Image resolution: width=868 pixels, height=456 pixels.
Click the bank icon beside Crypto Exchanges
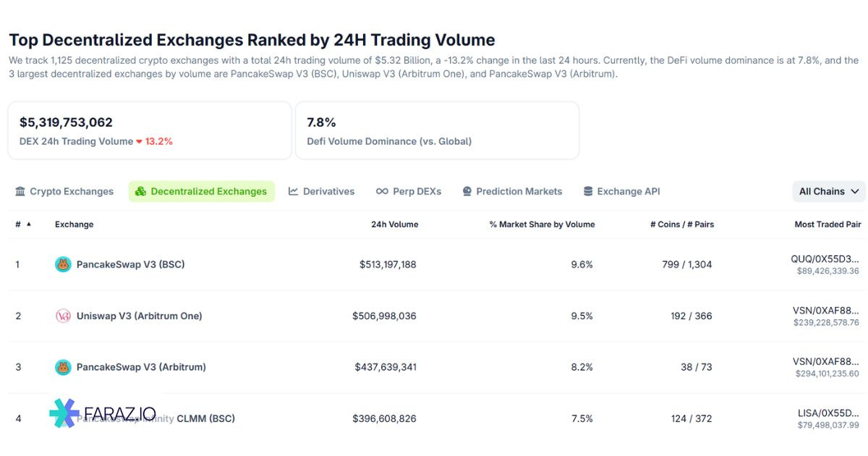point(19,191)
